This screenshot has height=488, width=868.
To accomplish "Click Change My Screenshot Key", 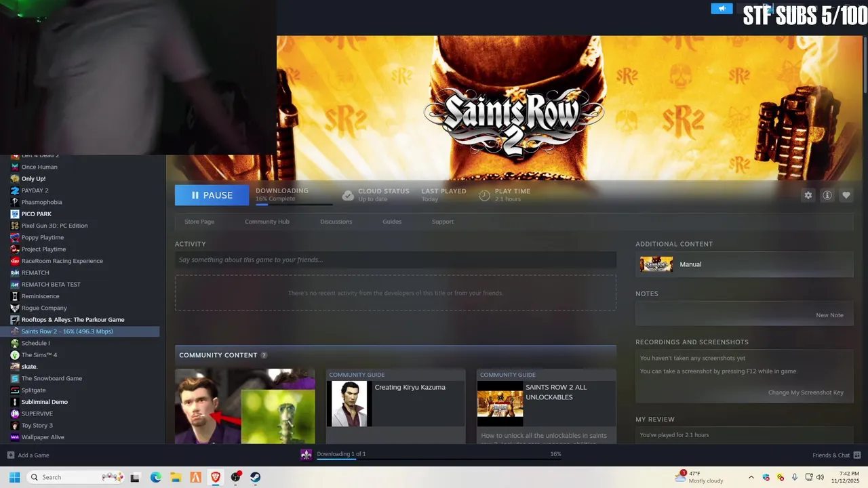I will [806, 392].
